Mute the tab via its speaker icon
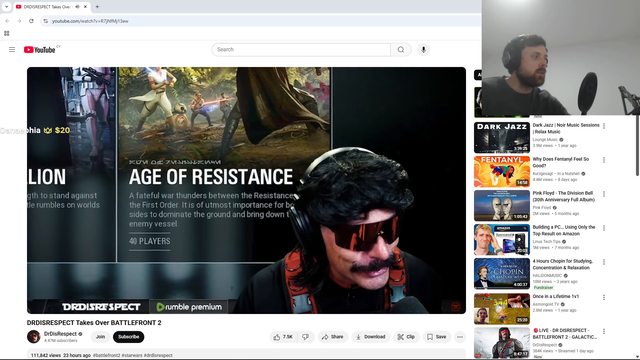Screen dimensions: 640x360 [x=77, y=7]
